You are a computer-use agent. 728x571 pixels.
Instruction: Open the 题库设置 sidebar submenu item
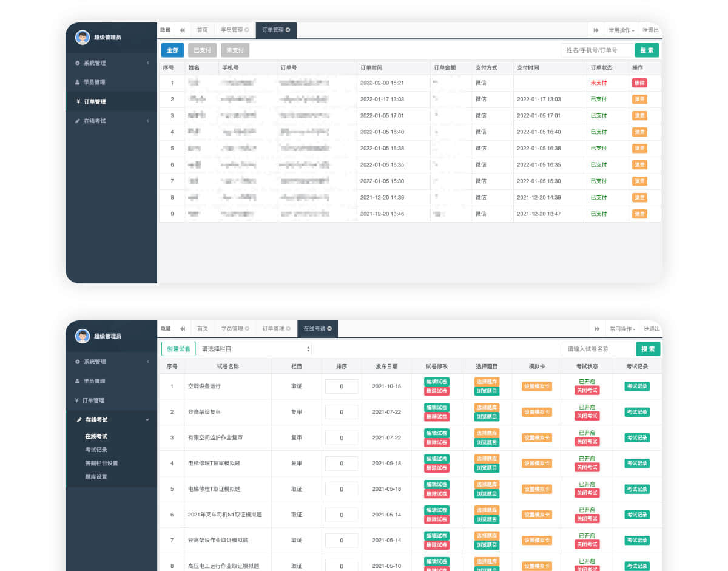click(x=96, y=477)
